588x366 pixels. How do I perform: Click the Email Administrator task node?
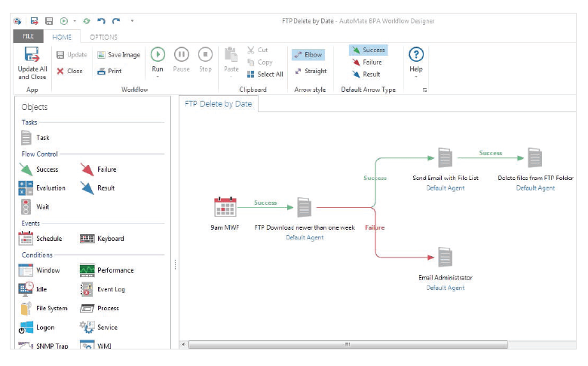445,257
